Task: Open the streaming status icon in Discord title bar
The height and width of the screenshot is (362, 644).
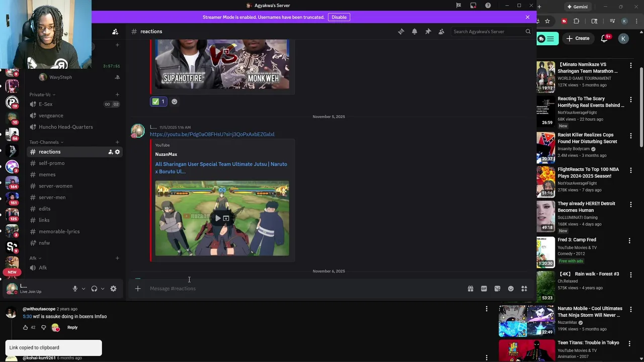Action: 473,6
